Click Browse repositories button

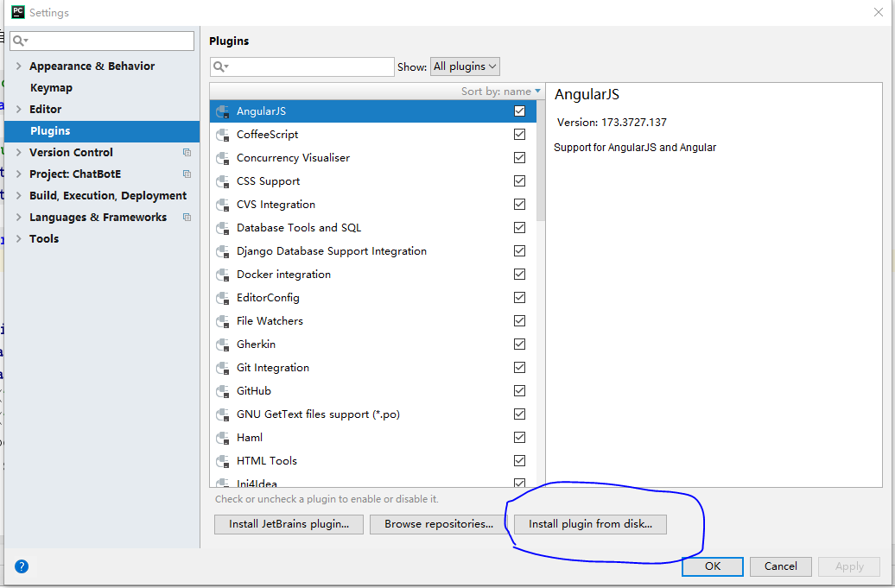click(438, 524)
